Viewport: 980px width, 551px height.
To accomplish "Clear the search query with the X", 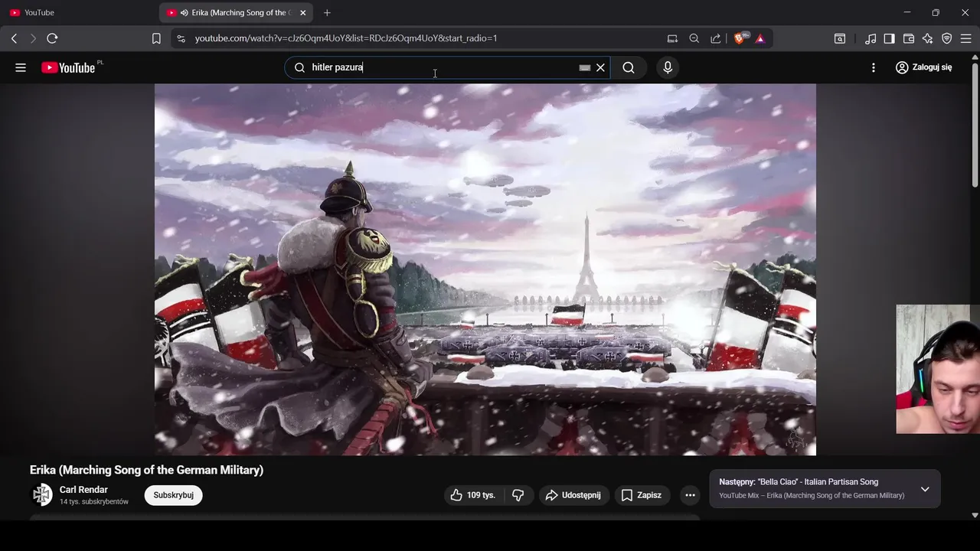I will click(600, 67).
